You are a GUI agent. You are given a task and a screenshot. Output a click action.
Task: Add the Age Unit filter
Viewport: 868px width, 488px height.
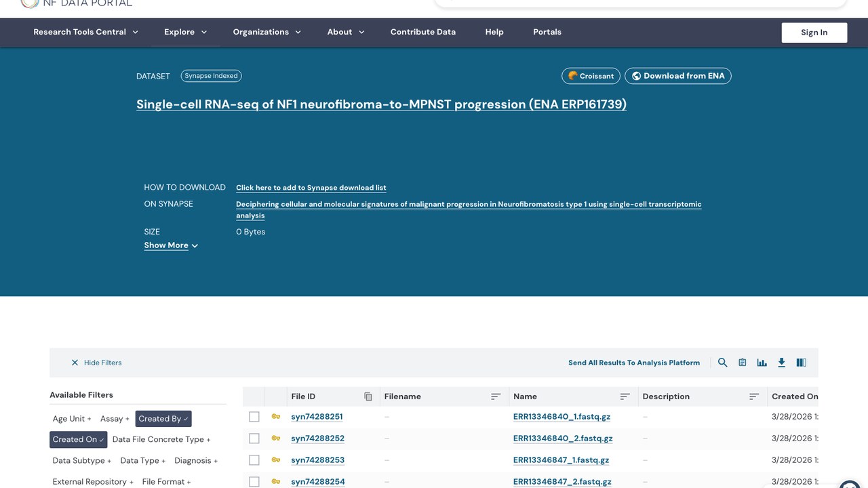click(72, 419)
